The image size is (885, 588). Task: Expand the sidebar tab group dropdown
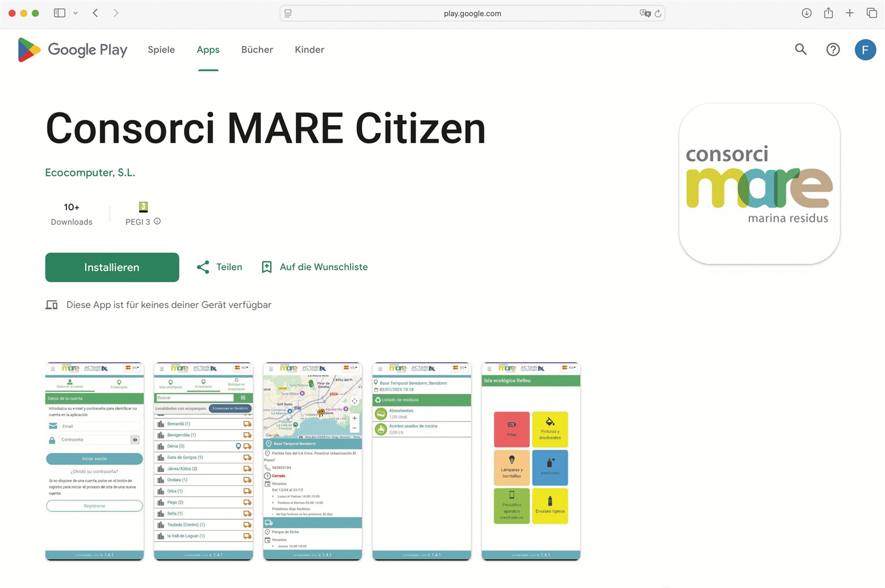tap(76, 13)
